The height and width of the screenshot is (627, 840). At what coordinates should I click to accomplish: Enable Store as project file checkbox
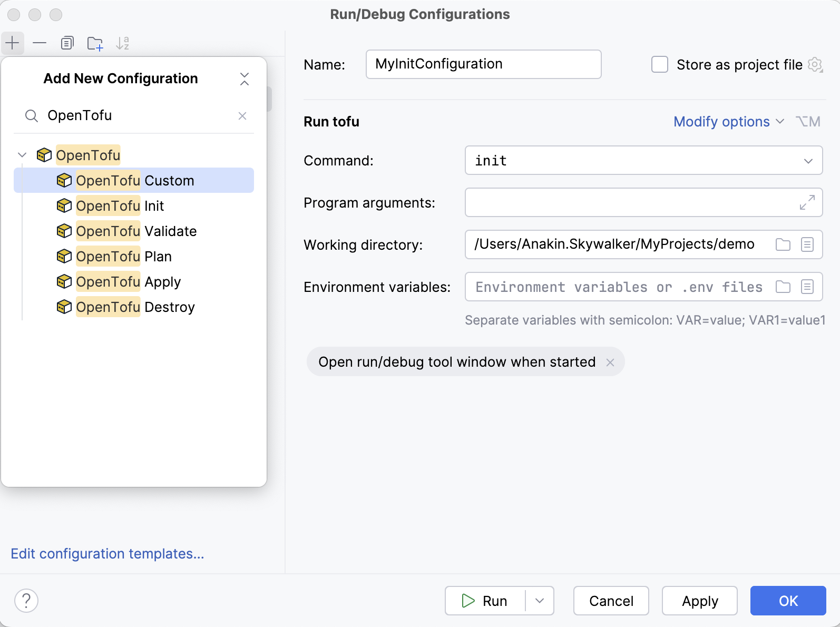[660, 64]
